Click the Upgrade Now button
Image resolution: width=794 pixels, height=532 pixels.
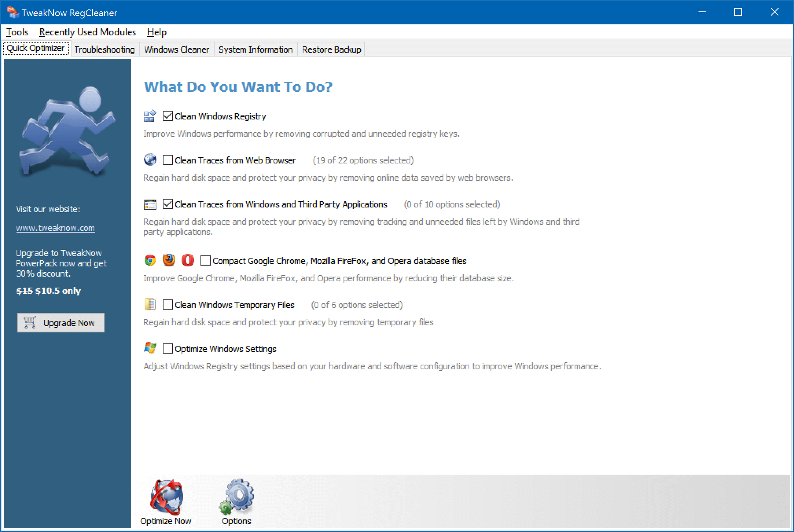coord(62,323)
